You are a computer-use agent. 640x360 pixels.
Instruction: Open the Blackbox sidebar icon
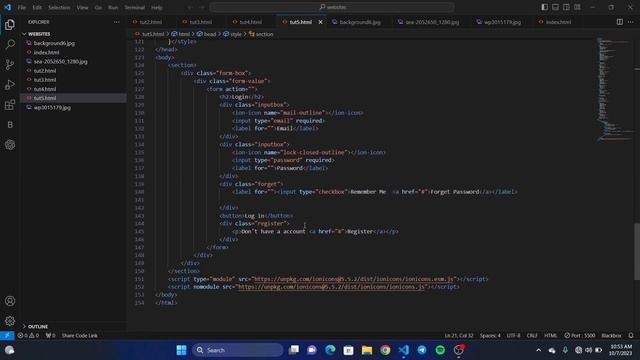(10, 125)
